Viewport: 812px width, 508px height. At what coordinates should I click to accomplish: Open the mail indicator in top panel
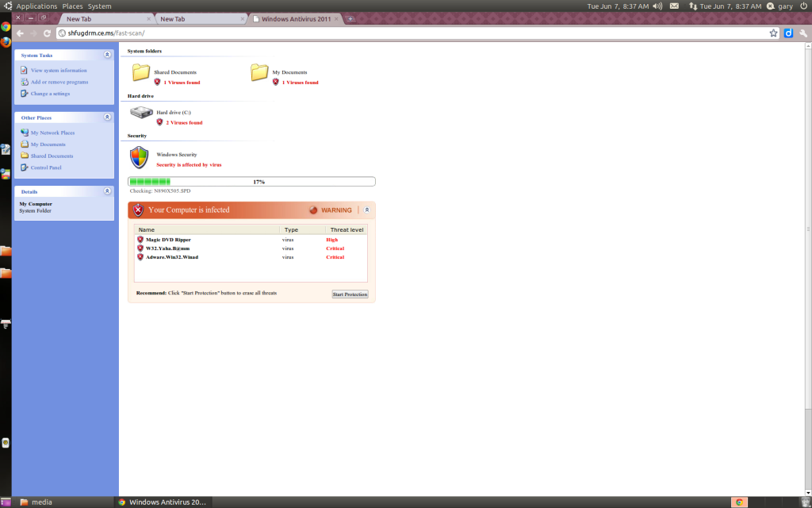[x=674, y=6]
